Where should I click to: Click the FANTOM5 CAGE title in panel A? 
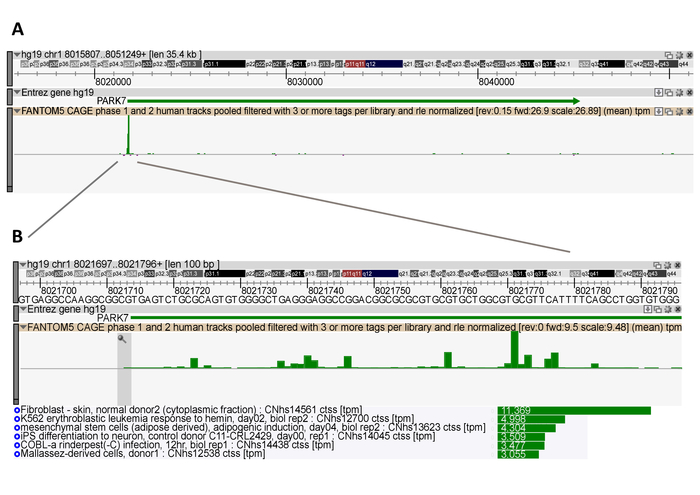click(335, 111)
